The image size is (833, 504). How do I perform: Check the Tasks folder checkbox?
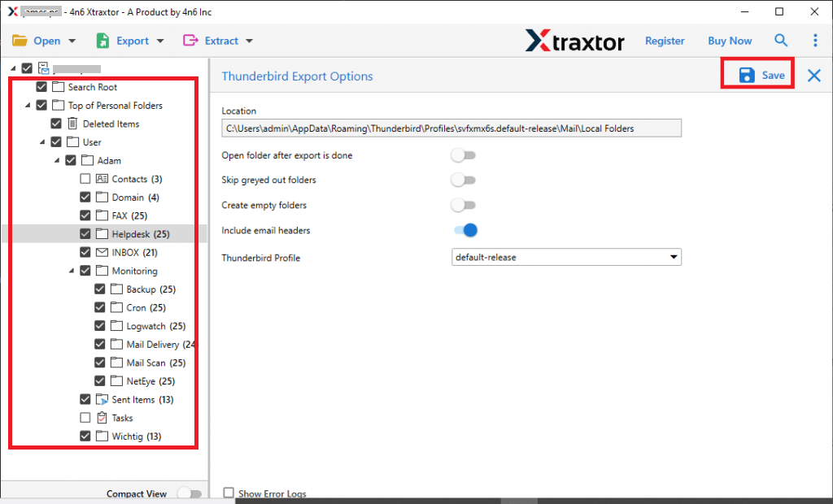pos(85,418)
